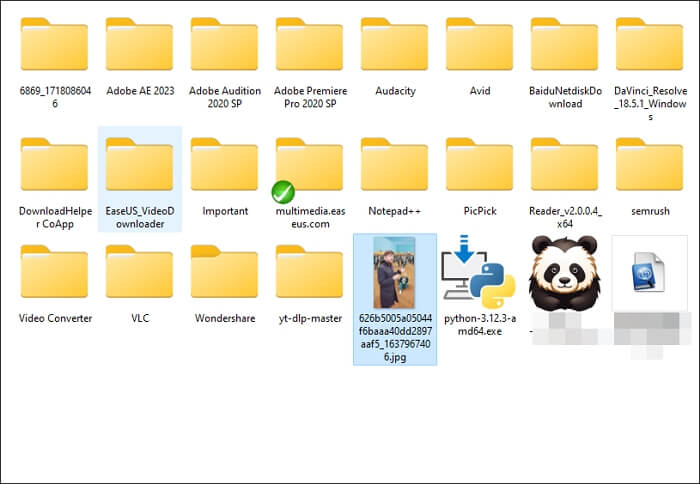Image resolution: width=700 pixels, height=484 pixels.
Task: Select the Adobe Audition 2020 SP folder
Action: 224,45
